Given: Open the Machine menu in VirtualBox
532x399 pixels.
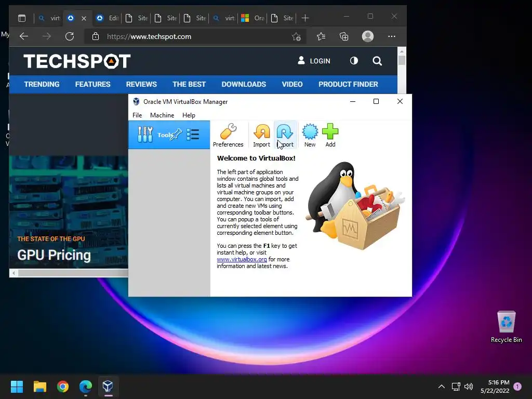Looking at the screenshot, I should point(162,115).
